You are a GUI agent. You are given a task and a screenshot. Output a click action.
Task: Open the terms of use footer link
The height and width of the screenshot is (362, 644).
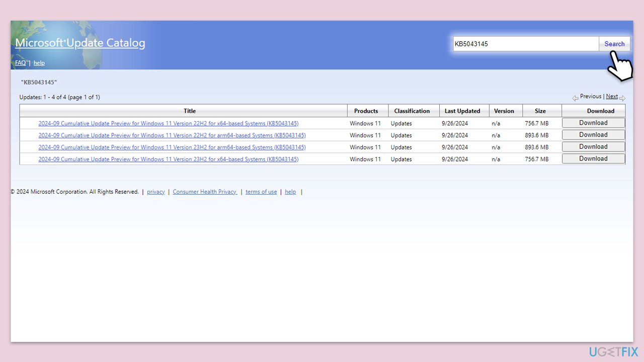pos(261,192)
